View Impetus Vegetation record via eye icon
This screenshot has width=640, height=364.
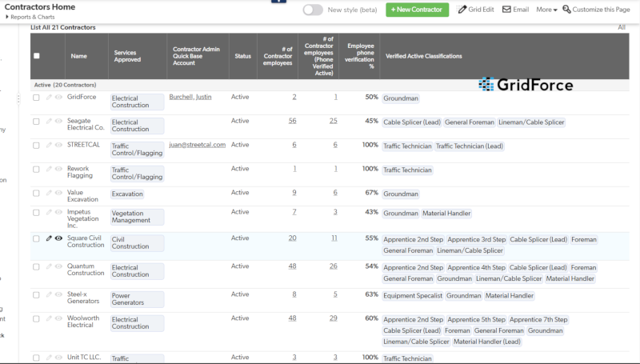coord(58,212)
